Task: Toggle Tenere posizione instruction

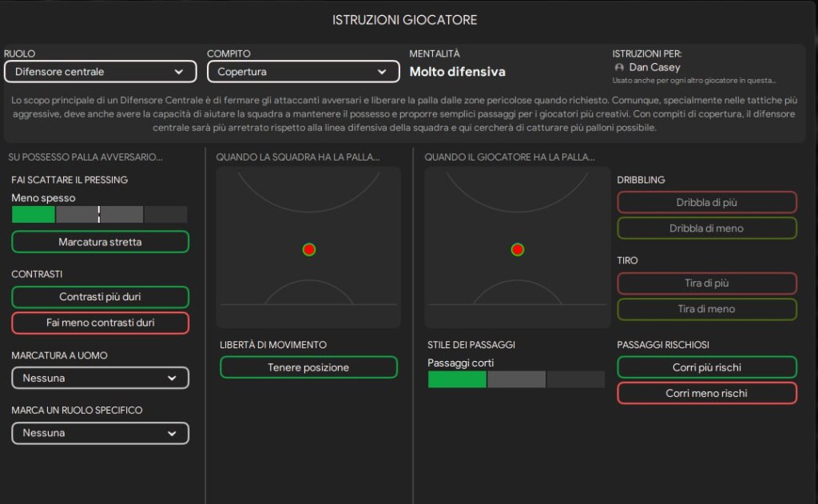Action: click(308, 367)
